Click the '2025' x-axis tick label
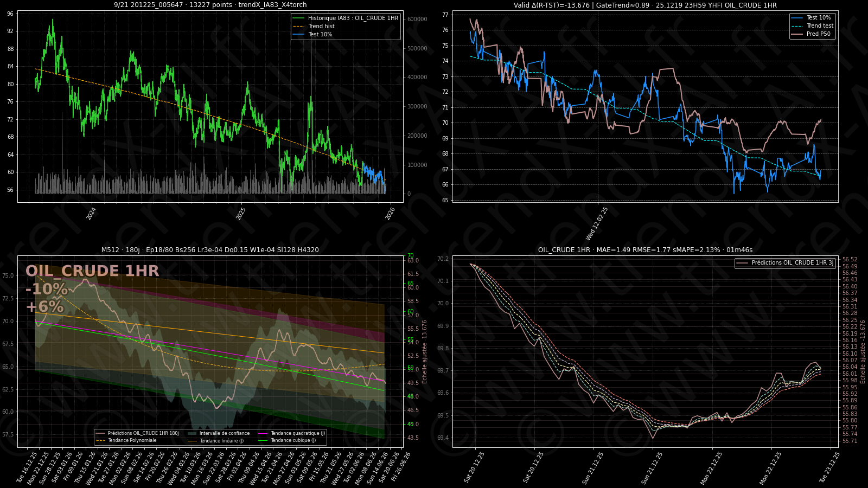Screen dimensions: 868x488 coord(241,214)
